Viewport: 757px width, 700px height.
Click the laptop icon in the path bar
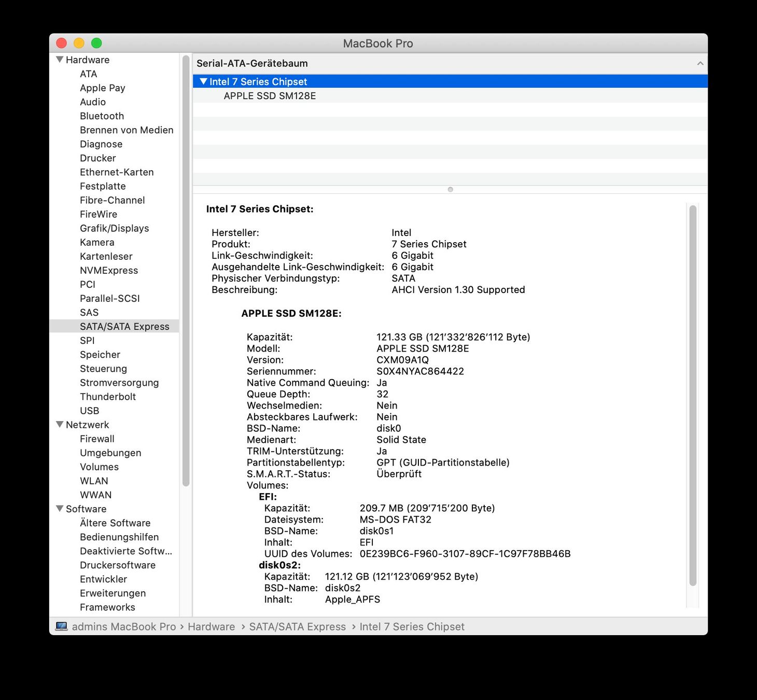(62, 626)
